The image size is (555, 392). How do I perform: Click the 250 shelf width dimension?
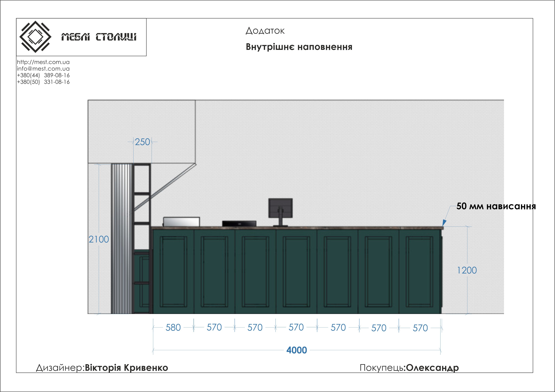pyautogui.click(x=142, y=142)
